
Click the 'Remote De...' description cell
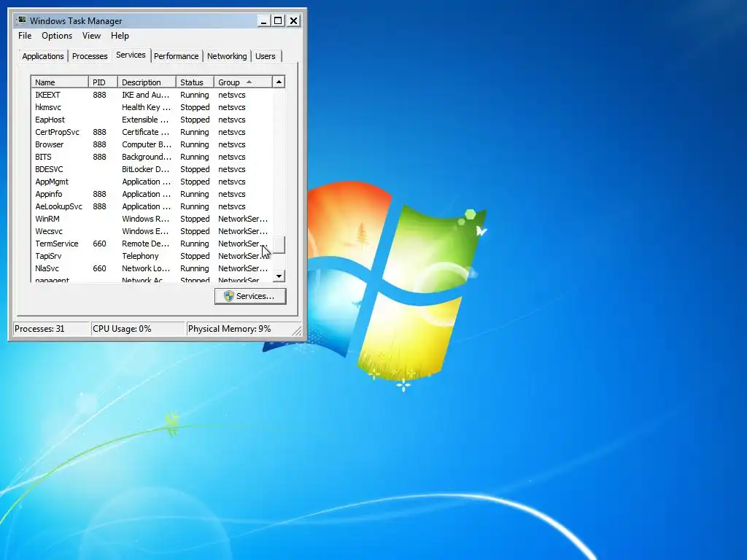[x=145, y=244]
